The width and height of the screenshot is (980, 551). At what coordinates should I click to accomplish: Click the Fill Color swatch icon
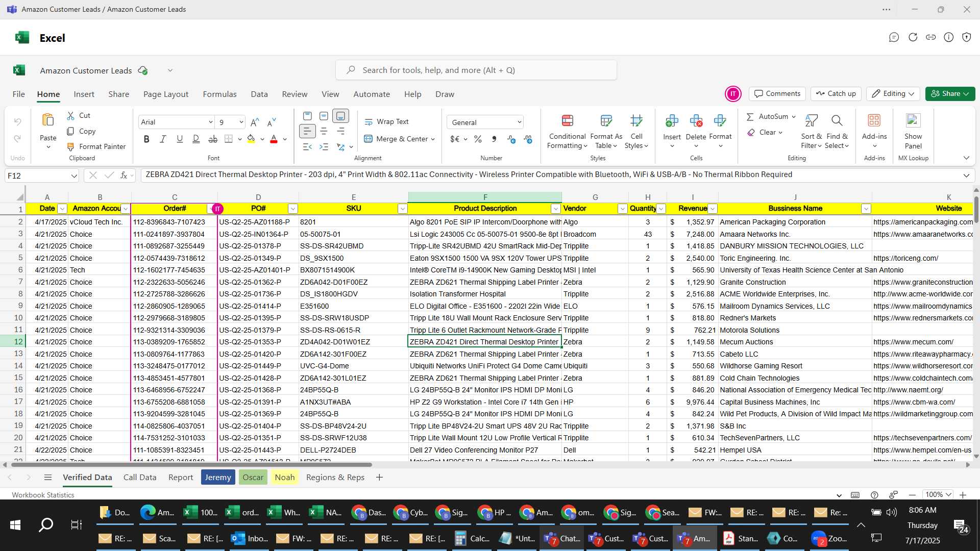click(x=251, y=139)
